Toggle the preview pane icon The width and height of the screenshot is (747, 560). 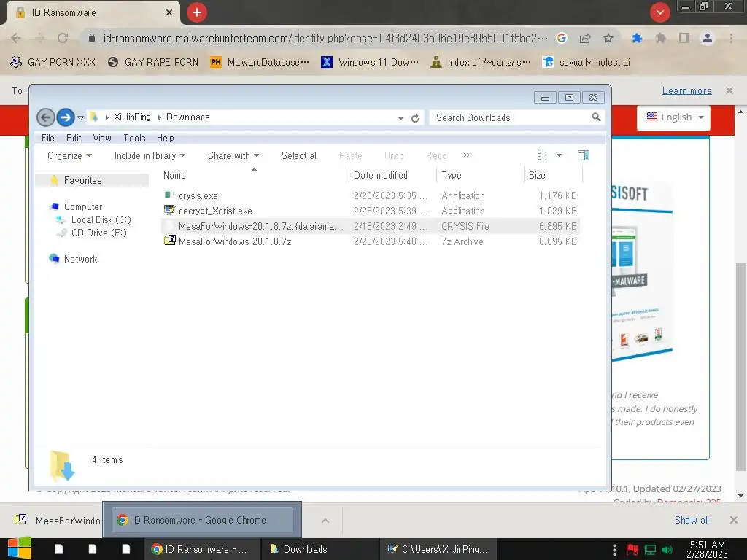584,155
